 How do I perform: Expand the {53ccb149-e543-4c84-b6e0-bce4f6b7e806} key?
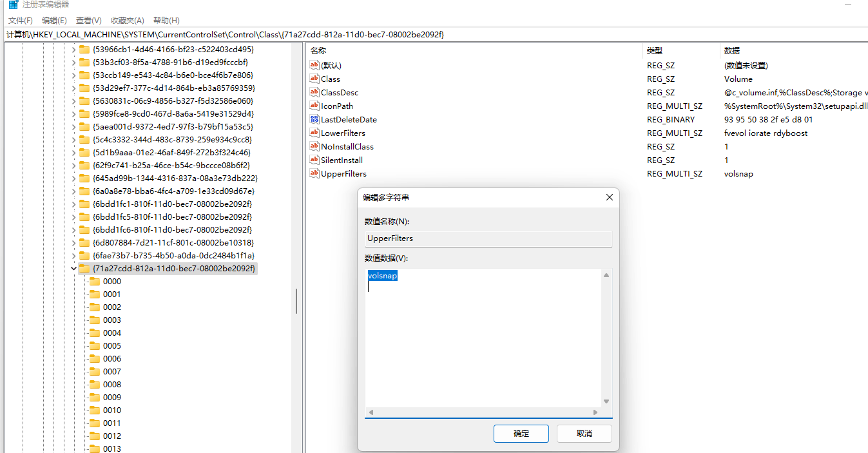pos(73,75)
